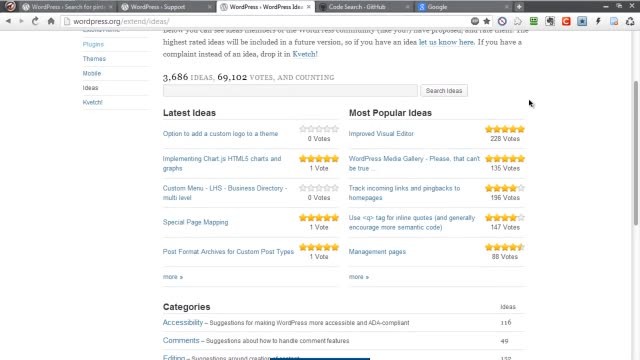
Task: Click the green robot face extension icon
Action: 533,21
